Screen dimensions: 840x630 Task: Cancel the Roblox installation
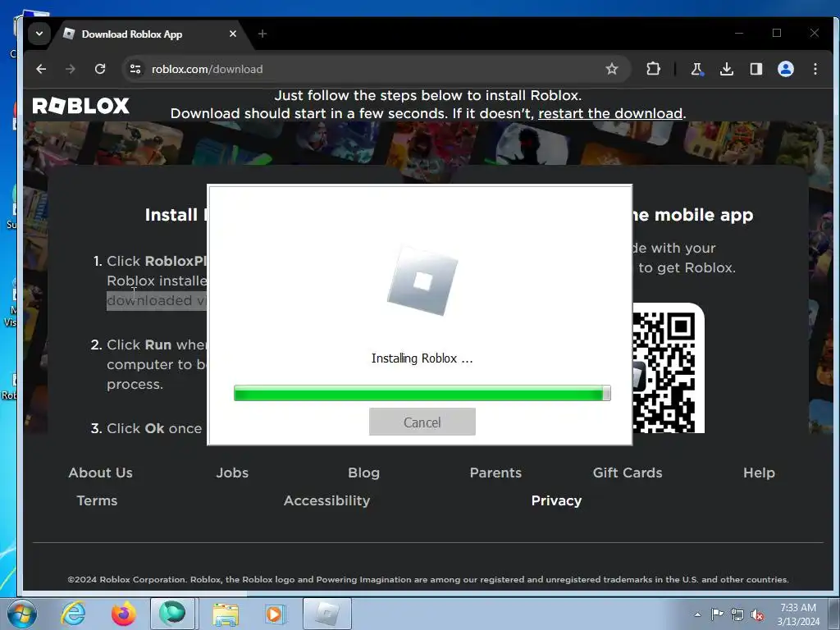pos(422,422)
